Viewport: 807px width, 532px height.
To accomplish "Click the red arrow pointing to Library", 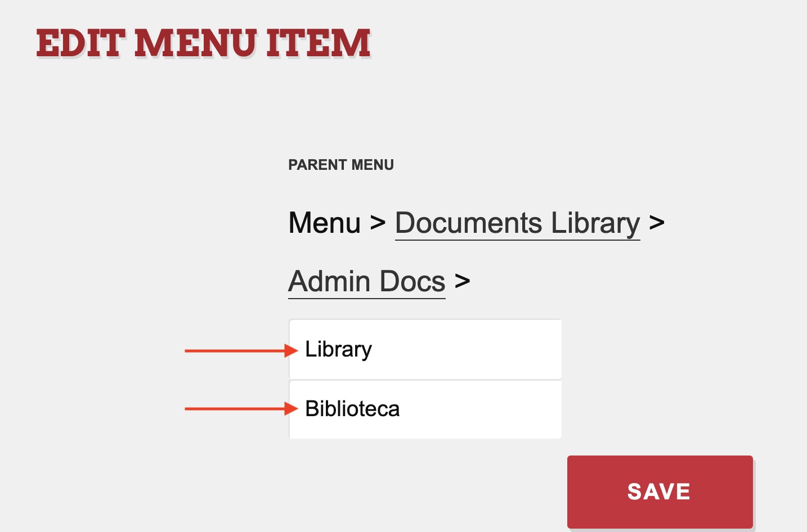I will [241, 351].
